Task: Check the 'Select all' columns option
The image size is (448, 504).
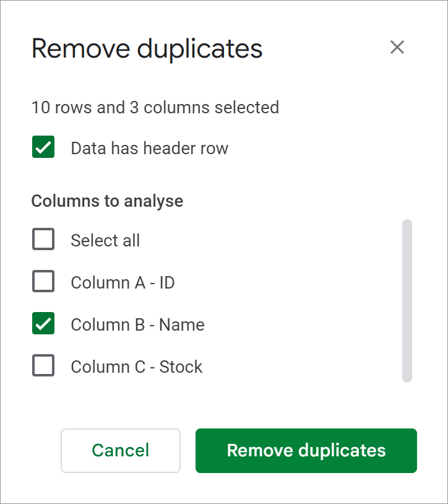Action: pos(43,240)
